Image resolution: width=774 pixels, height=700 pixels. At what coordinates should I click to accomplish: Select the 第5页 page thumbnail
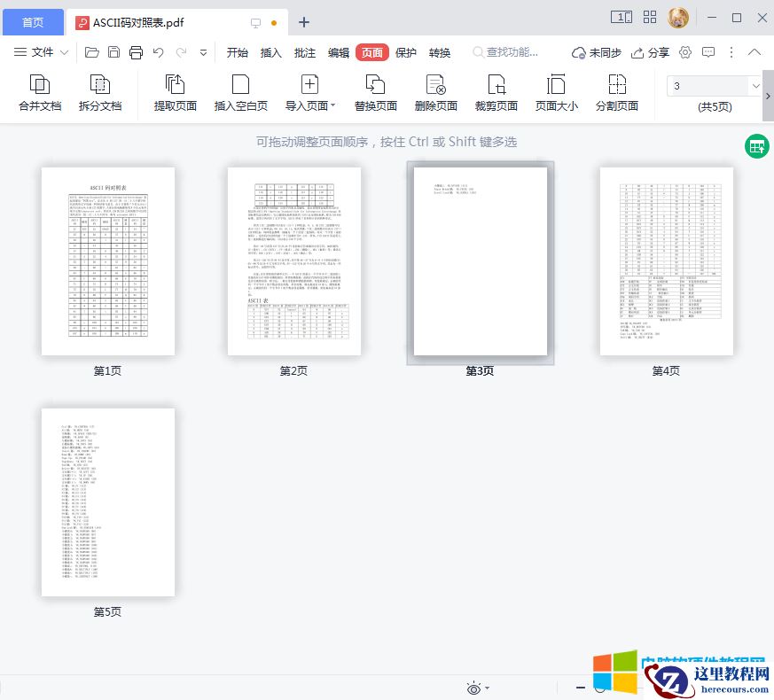click(108, 502)
